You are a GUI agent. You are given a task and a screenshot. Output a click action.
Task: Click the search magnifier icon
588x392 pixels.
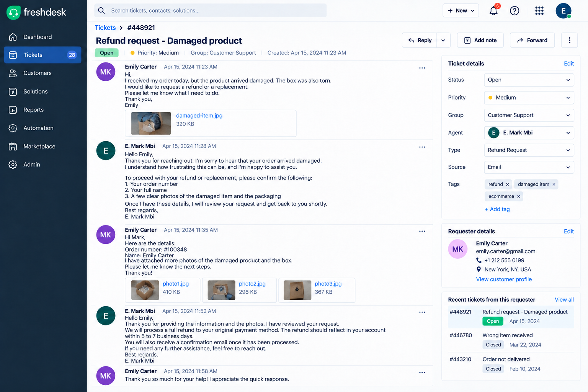[x=101, y=11]
